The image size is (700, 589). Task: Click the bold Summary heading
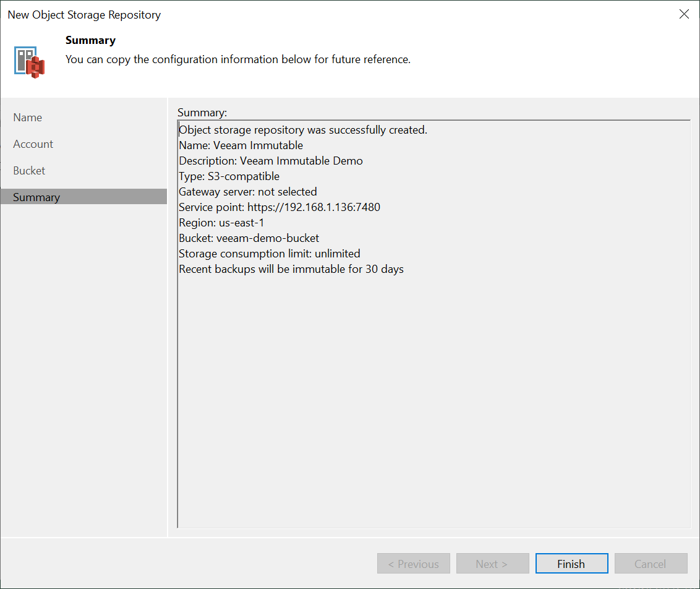click(x=91, y=40)
